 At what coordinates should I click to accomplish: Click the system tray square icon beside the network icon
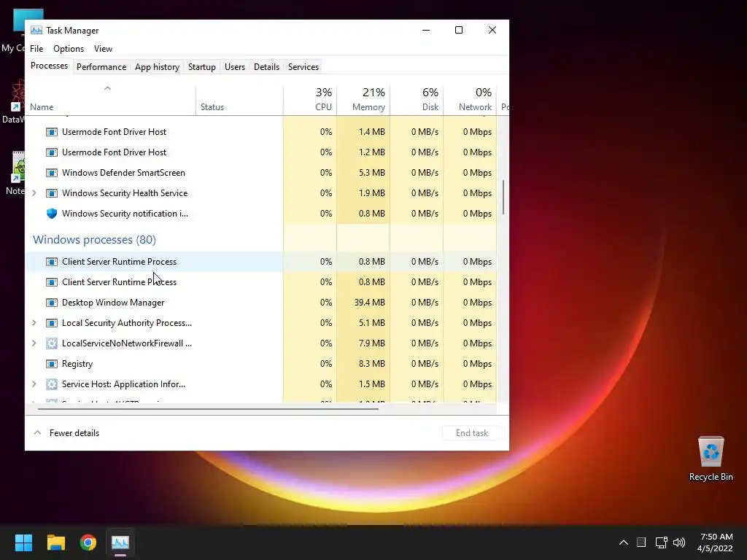click(x=641, y=542)
